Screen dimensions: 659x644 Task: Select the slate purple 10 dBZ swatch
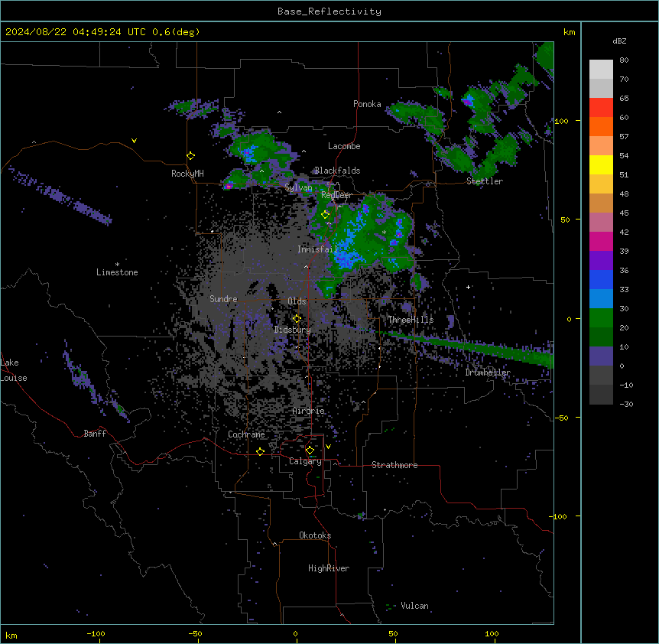pyautogui.click(x=601, y=356)
